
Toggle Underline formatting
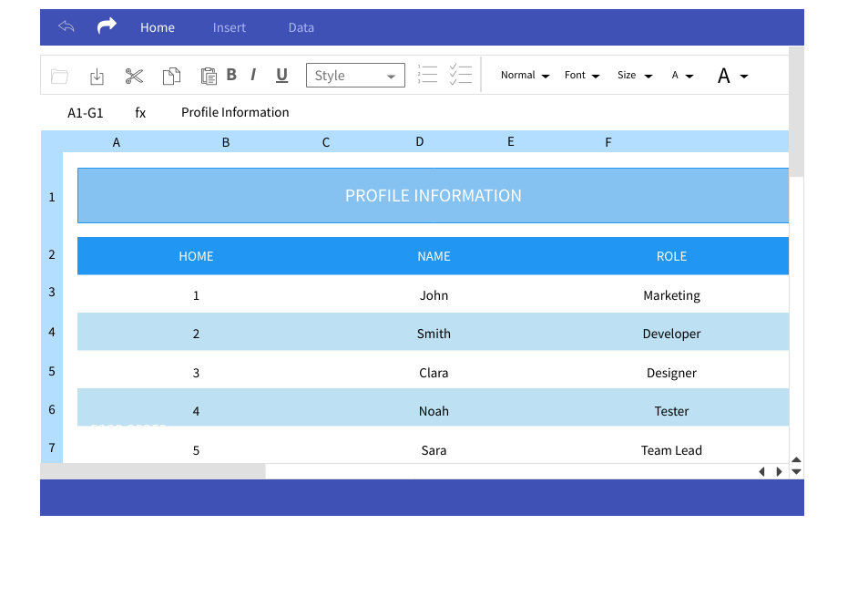281,75
